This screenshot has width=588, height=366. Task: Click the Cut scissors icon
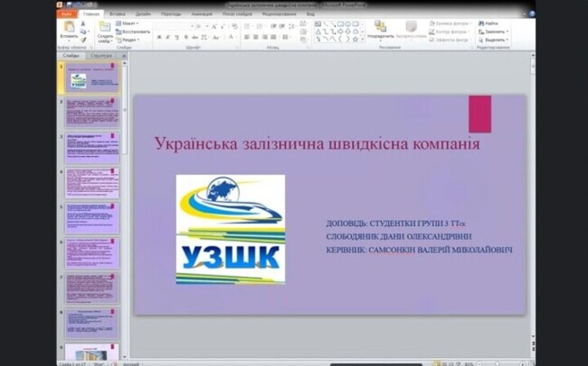click(82, 23)
